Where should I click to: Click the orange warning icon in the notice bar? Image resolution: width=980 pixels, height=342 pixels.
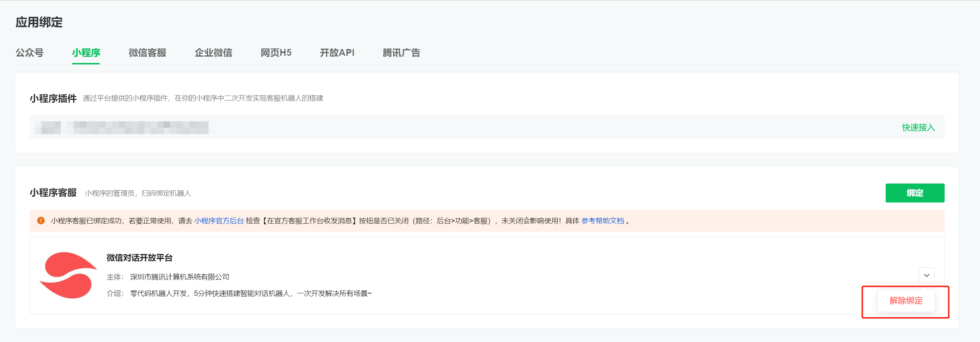[42, 220]
